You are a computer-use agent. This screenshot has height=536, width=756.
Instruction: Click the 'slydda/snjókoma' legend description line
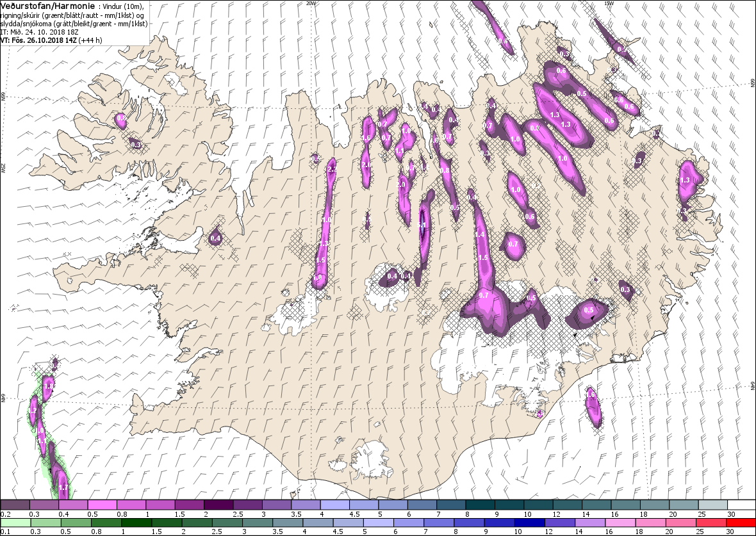click(74, 24)
